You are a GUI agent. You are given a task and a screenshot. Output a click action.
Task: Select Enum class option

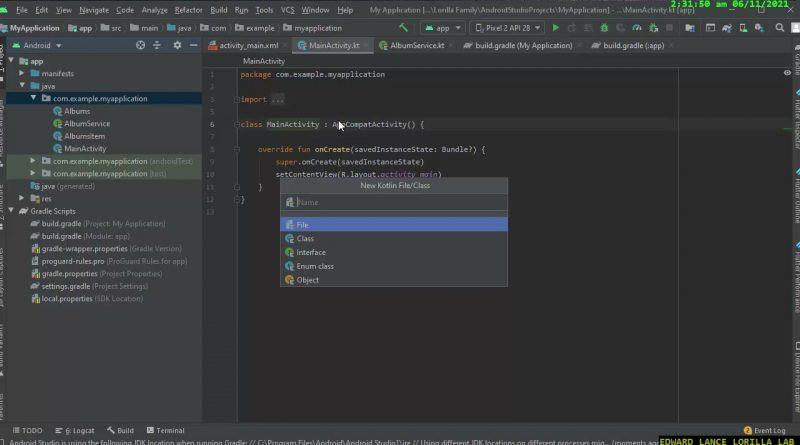click(394, 266)
